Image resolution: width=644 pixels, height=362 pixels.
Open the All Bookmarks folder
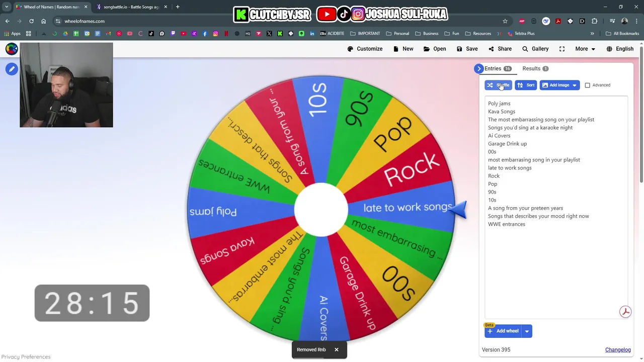[623, 34]
